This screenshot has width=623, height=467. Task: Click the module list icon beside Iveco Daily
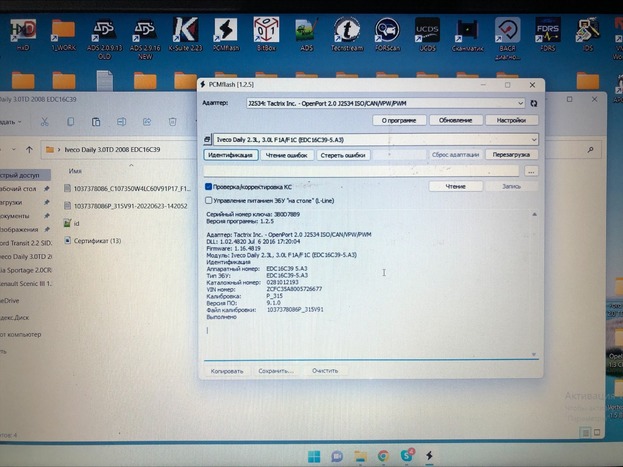tap(207, 140)
